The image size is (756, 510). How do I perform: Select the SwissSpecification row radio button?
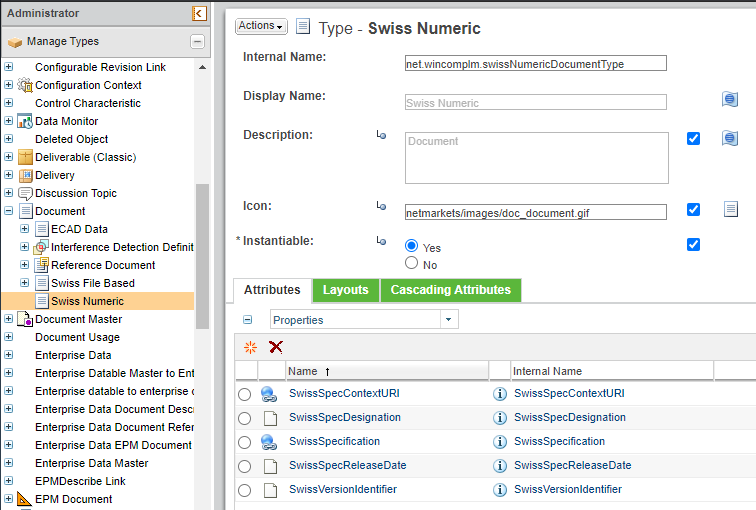244,442
